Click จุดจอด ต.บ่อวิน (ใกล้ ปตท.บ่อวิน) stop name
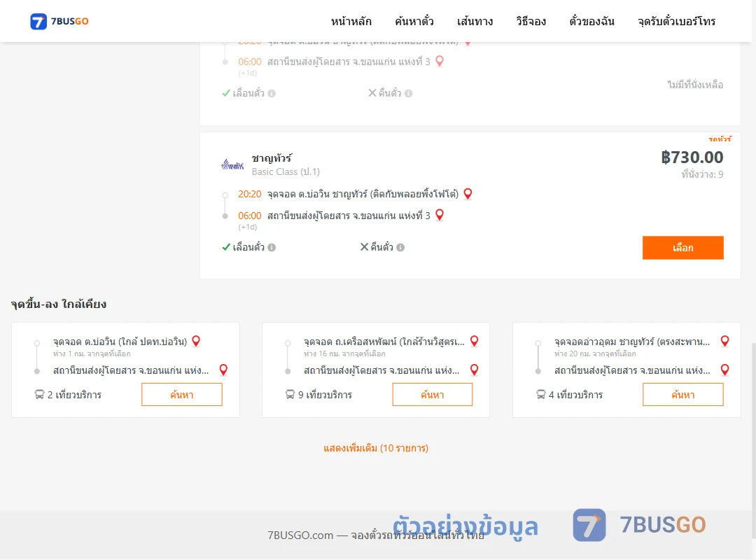The image size is (756, 560). pos(120,342)
